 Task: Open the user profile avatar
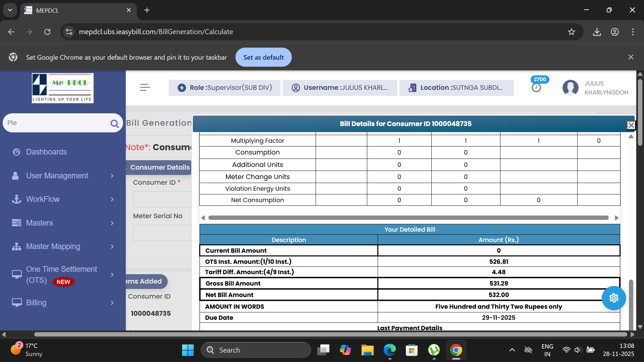tap(570, 88)
